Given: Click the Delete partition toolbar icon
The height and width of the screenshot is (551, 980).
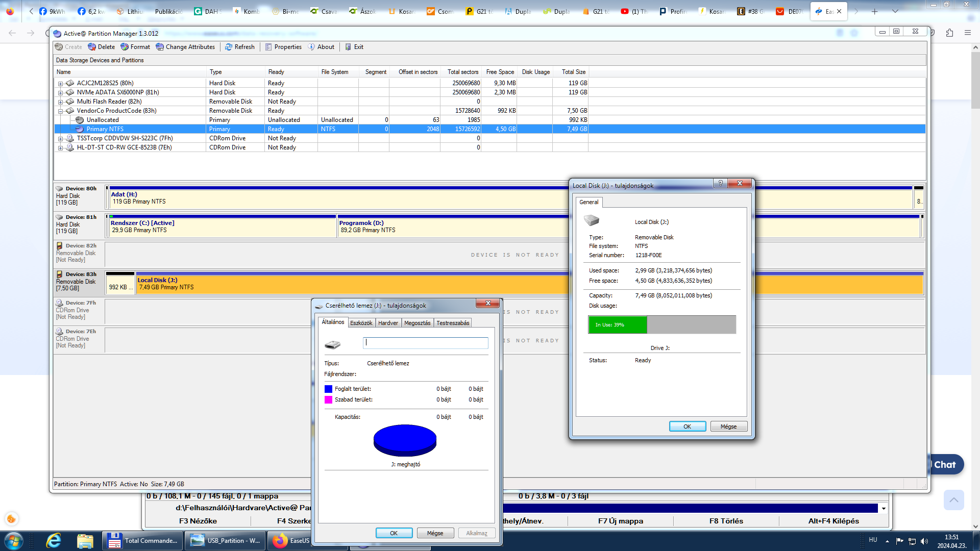Looking at the screenshot, I should click(92, 47).
